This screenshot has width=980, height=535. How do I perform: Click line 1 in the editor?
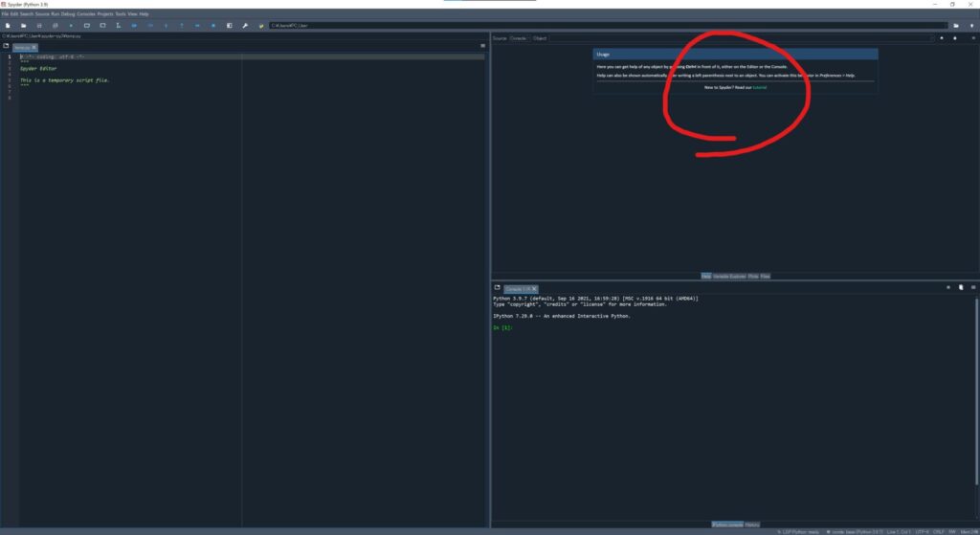tap(252, 56)
